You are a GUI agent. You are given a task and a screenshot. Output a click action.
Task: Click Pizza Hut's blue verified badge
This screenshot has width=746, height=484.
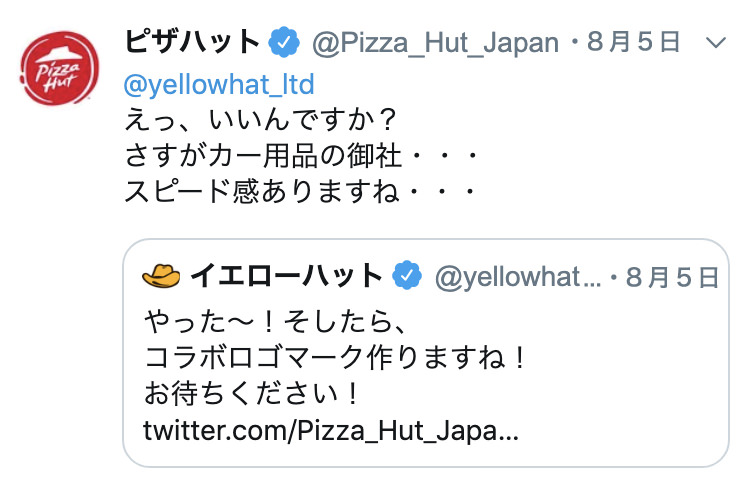284,42
